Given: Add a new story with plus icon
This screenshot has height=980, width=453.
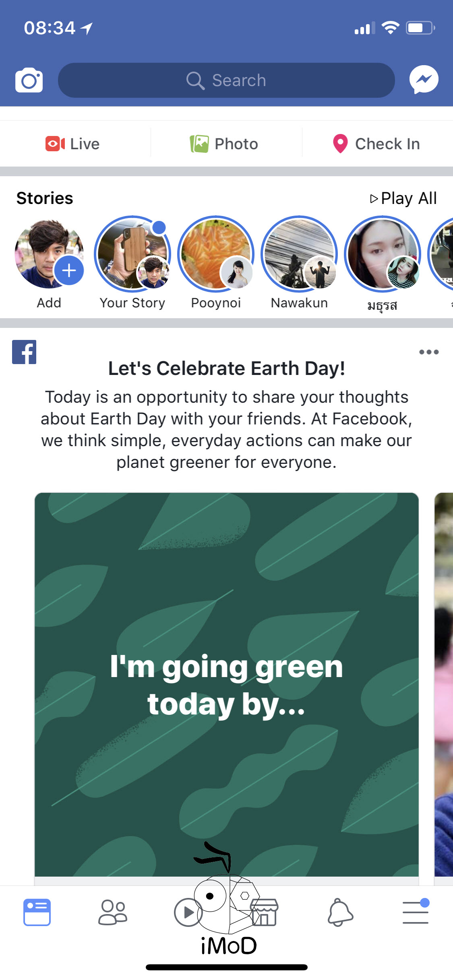Looking at the screenshot, I should (68, 270).
